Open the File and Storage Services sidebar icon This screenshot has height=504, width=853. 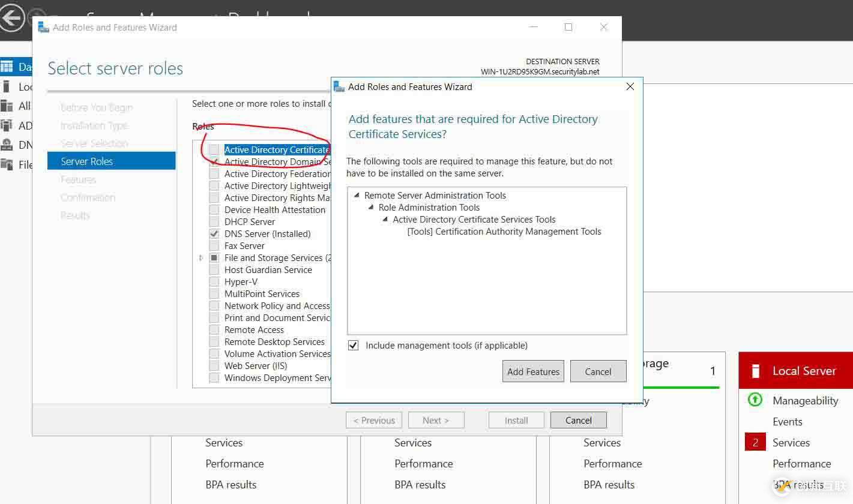(7, 164)
